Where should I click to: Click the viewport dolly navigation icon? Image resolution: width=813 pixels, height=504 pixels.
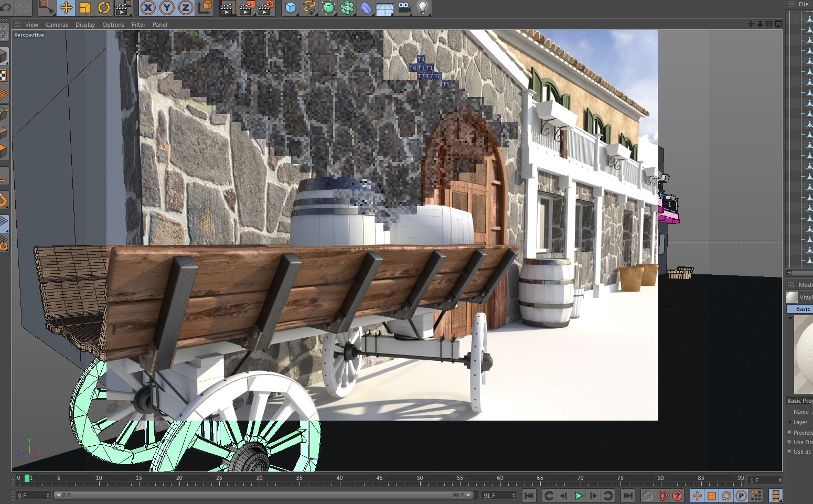point(760,24)
